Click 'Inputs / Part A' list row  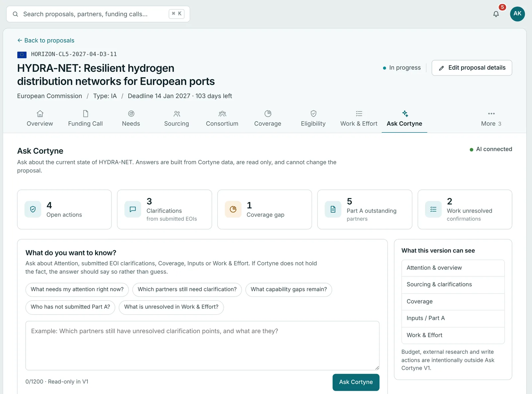(x=453, y=318)
